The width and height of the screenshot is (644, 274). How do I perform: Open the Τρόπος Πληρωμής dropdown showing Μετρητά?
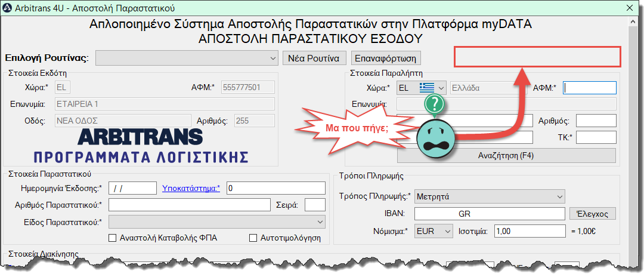tap(490, 196)
